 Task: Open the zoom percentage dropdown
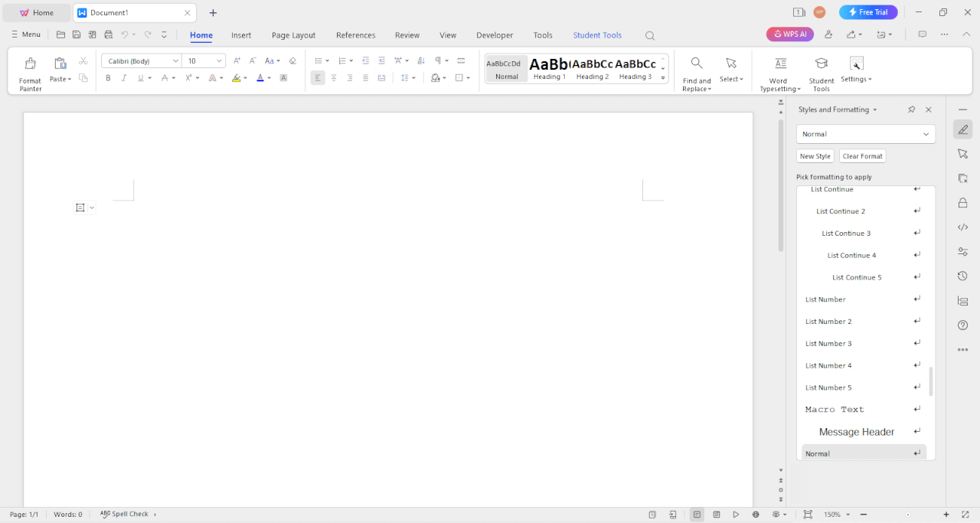835,514
